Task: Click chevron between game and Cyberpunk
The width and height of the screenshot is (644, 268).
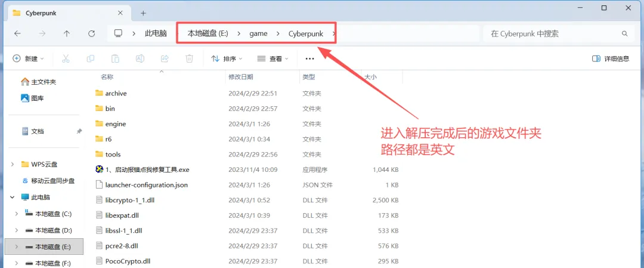Action: pos(278,33)
